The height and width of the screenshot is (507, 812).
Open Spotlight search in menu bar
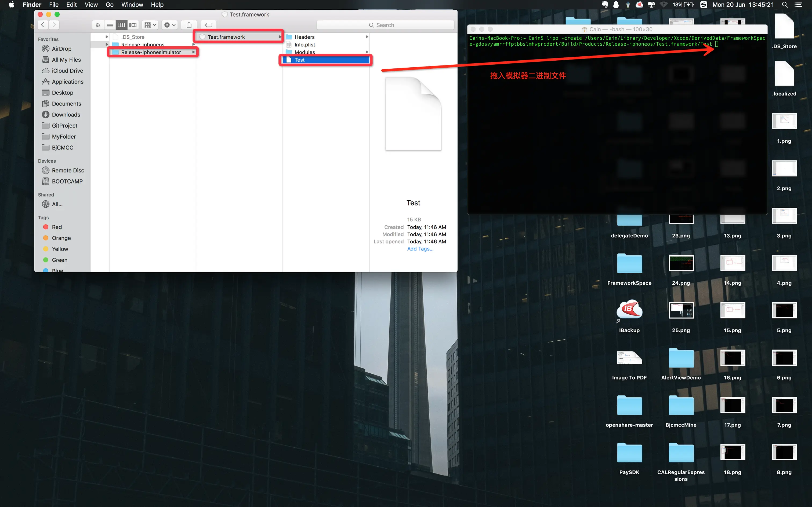785,5
